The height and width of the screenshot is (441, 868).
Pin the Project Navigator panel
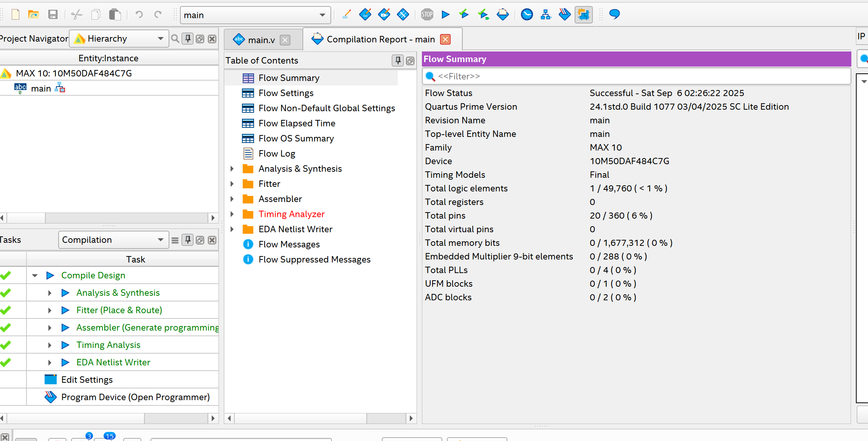[x=188, y=39]
